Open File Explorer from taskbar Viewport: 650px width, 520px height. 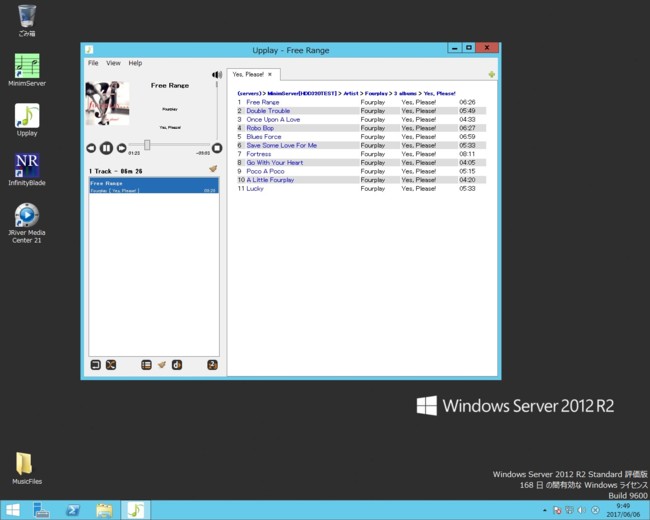(104, 510)
